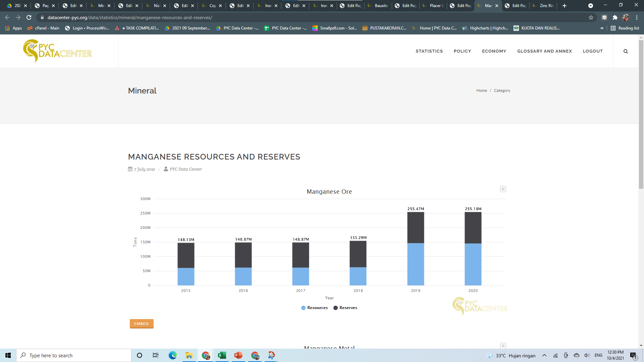
Task: Launch Microsoft Edge from taskbar
Action: 172,355
